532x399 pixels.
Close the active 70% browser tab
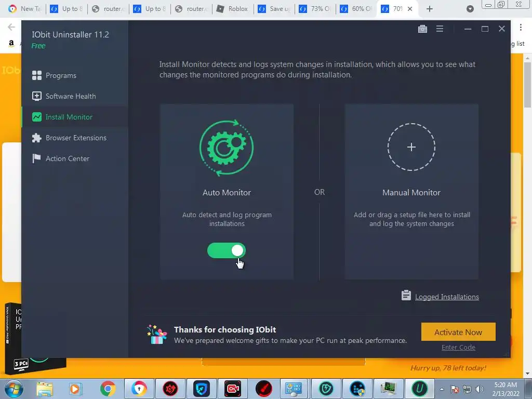[x=410, y=9]
